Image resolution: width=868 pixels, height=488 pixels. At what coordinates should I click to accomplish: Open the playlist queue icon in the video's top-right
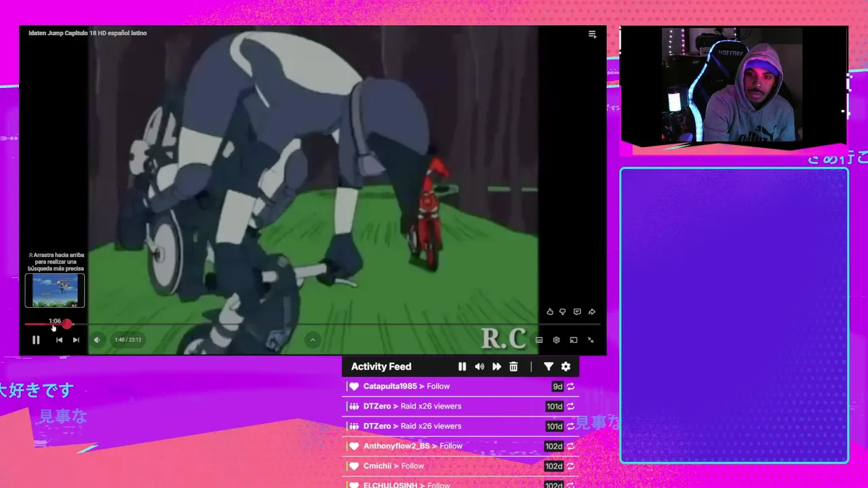(592, 34)
